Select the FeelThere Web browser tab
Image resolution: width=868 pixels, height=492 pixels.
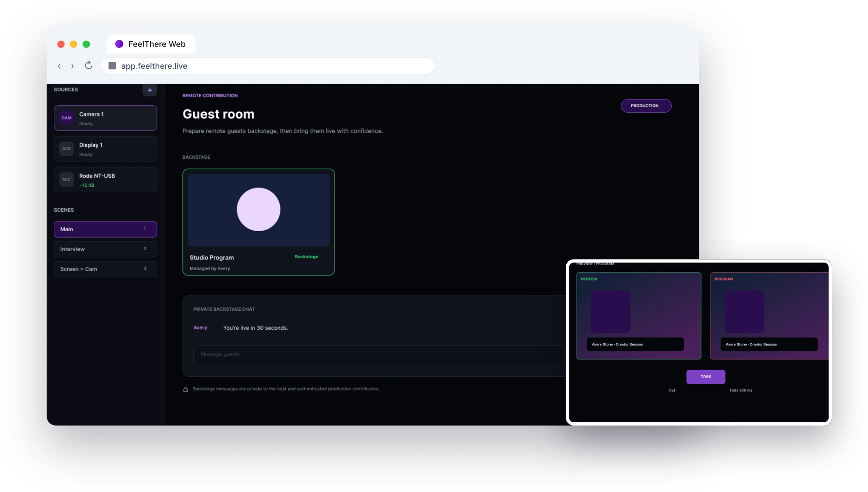tap(151, 44)
